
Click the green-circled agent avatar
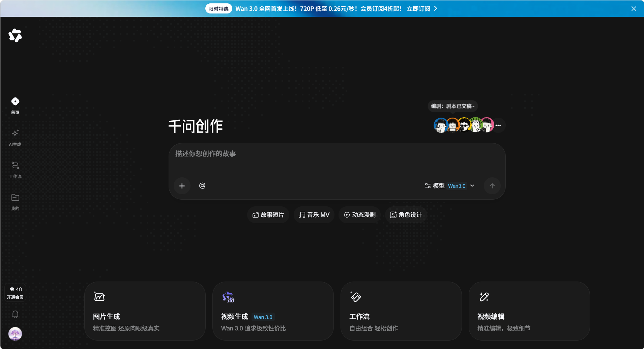[476, 125]
